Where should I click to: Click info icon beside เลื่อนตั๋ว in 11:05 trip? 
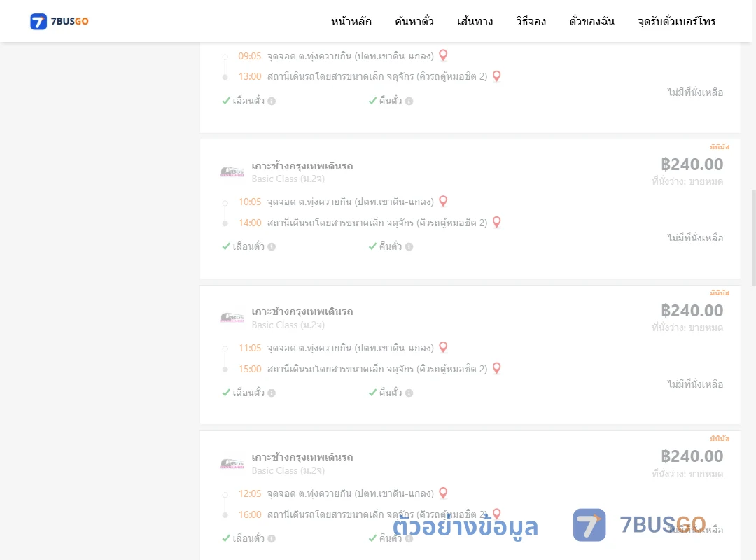point(272,393)
